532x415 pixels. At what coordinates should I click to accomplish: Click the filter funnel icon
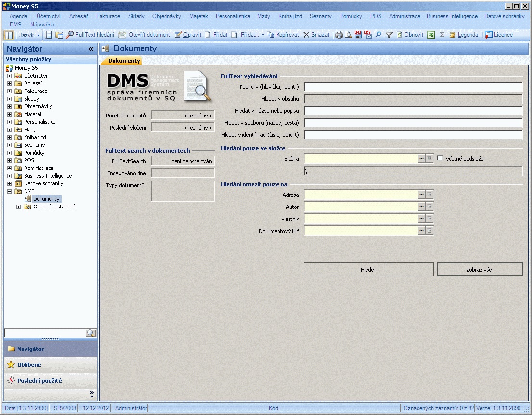[x=389, y=35]
